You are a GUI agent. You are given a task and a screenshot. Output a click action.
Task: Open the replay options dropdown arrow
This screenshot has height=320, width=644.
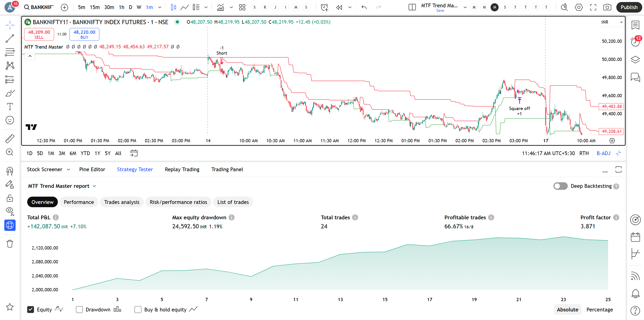350,7
